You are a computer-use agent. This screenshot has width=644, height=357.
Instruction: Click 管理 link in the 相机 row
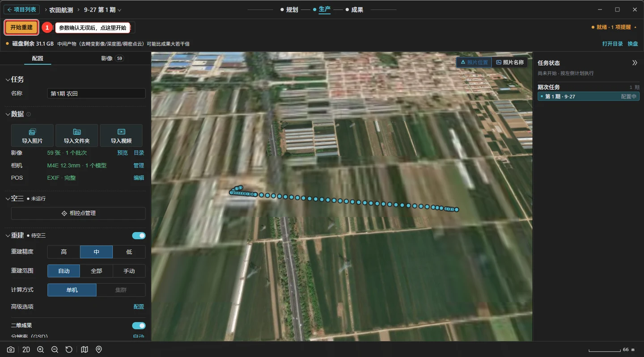coord(139,165)
